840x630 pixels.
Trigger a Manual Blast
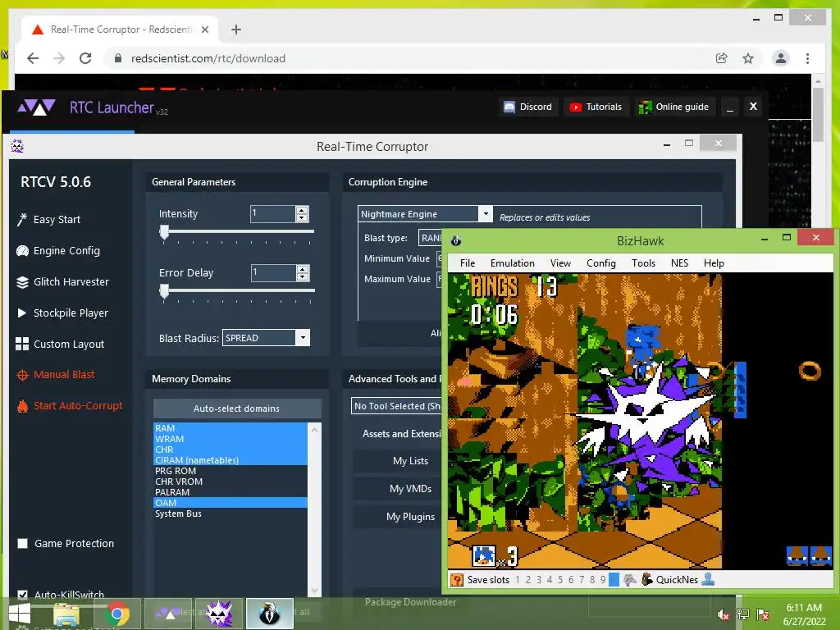pyautogui.click(x=56, y=374)
